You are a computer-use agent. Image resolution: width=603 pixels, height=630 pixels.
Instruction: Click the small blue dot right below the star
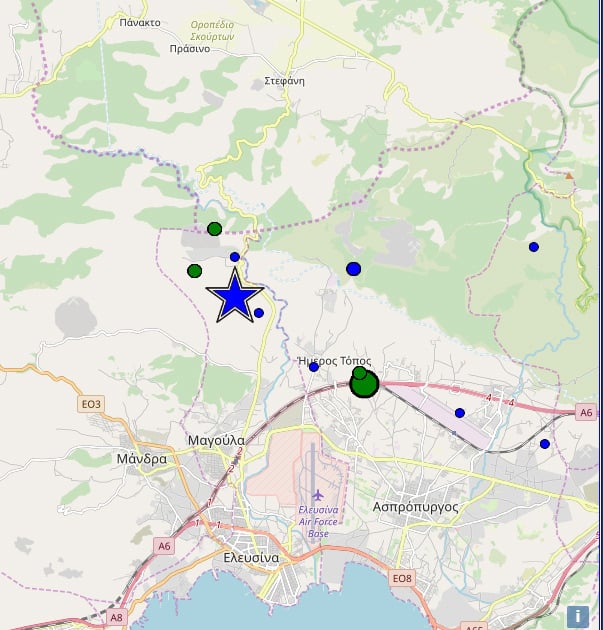[x=259, y=313]
